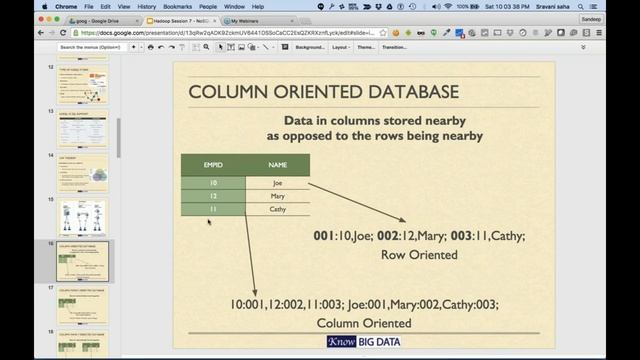Click the Insert image icon
This screenshot has height=360, width=640.
point(242,47)
